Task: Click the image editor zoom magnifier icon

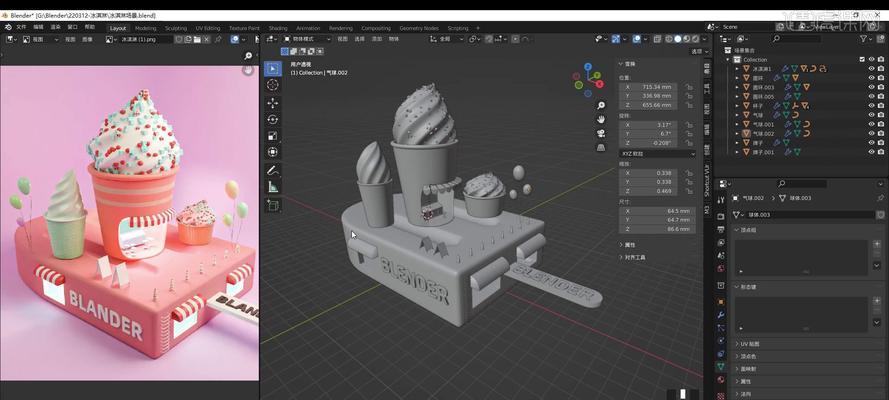Action: pyautogui.click(x=248, y=56)
